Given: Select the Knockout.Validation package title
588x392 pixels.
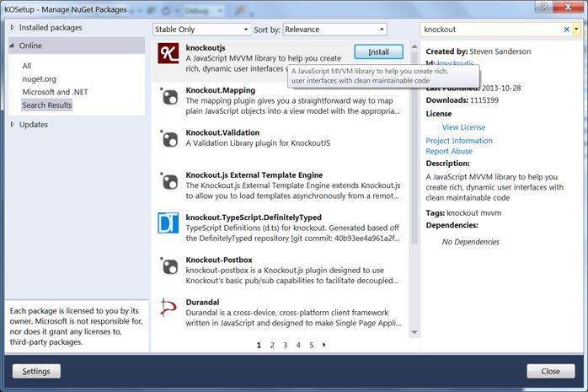Looking at the screenshot, I should tap(222, 132).
